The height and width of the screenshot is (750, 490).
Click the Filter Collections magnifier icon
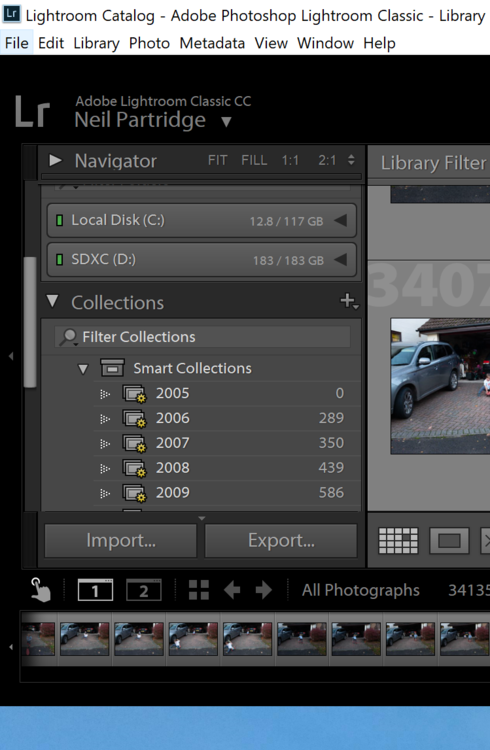click(68, 337)
